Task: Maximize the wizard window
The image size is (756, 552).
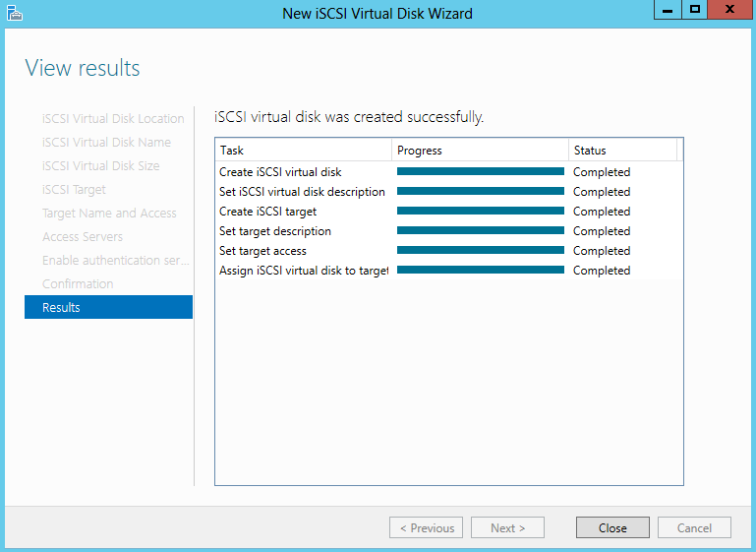Action: pyautogui.click(x=694, y=10)
